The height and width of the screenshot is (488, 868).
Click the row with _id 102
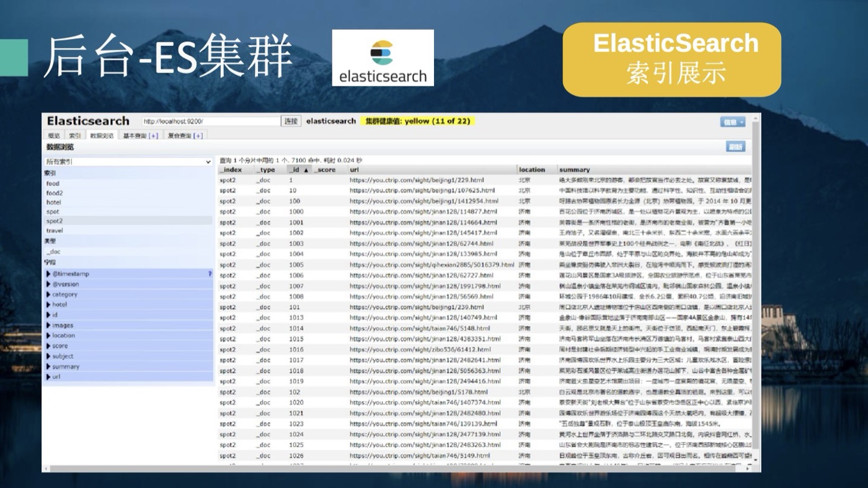click(484, 392)
